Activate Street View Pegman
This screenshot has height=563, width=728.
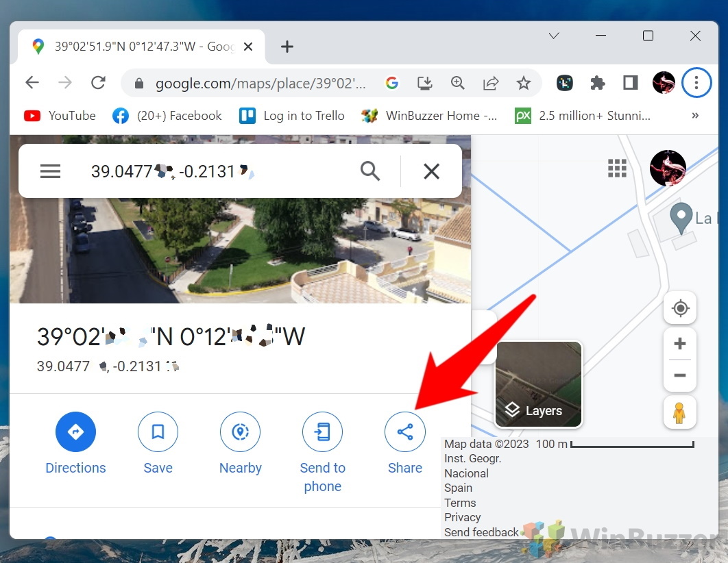point(680,412)
